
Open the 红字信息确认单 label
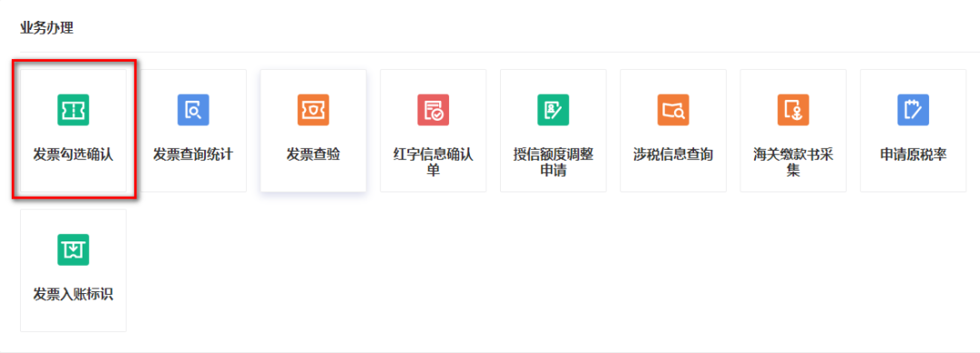coord(433,162)
